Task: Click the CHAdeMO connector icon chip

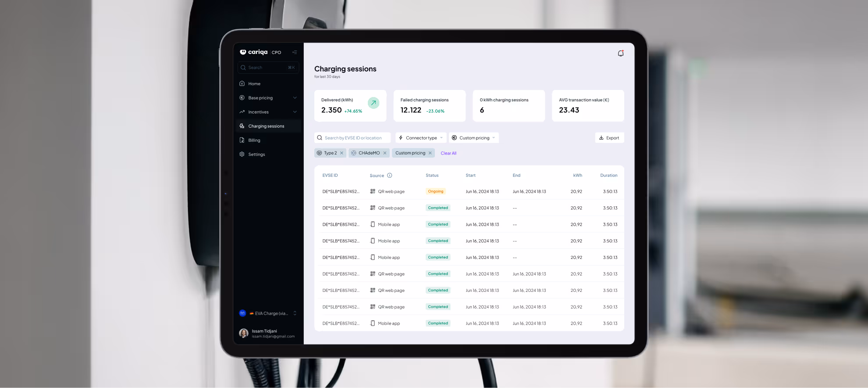Action: click(x=354, y=153)
